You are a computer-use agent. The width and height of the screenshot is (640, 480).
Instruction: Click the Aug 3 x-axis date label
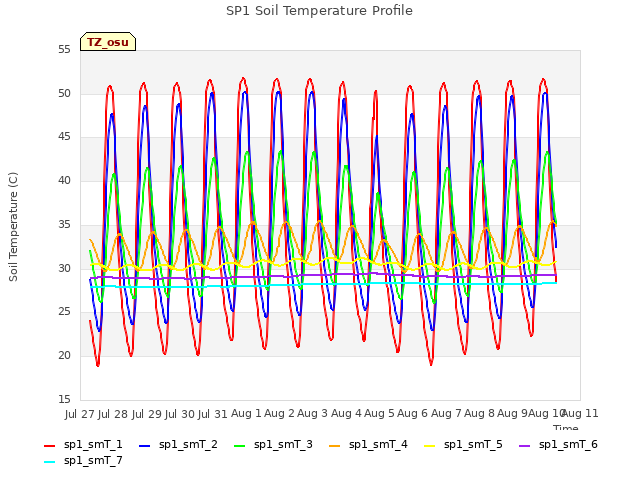click(312, 413)
